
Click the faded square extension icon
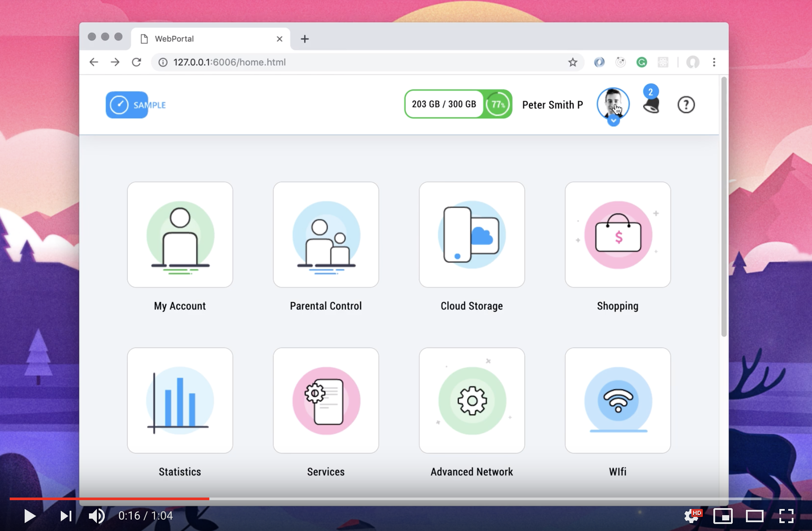(663, 63)
